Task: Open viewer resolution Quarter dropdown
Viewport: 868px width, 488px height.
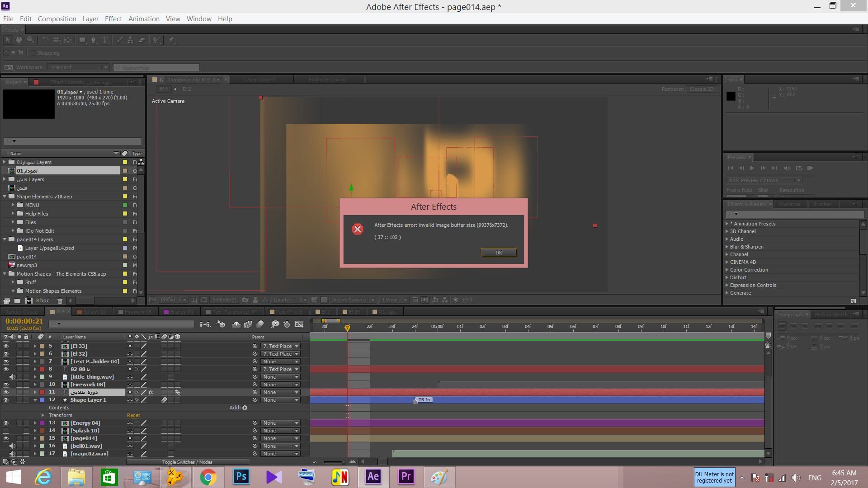Action: point(290,300)
